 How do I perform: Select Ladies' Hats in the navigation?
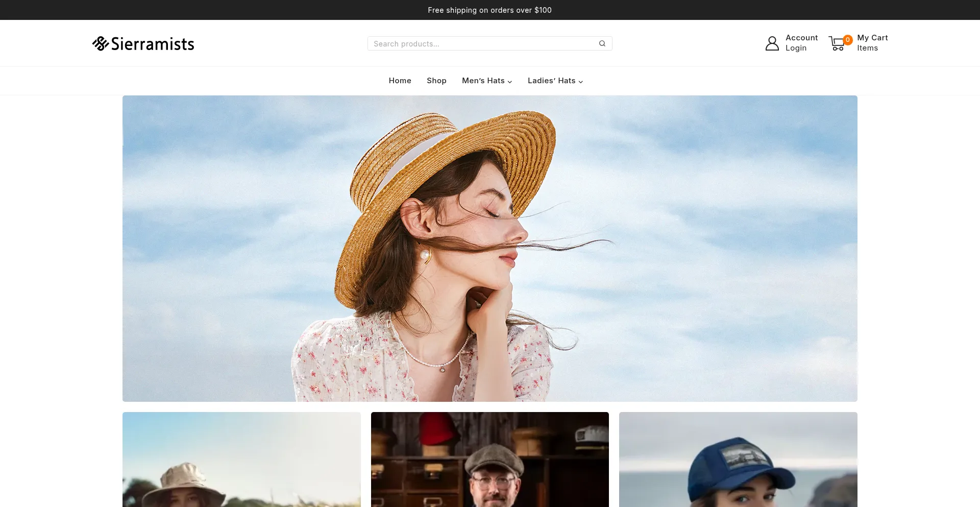pyautogui.click(x=551, y=80)
